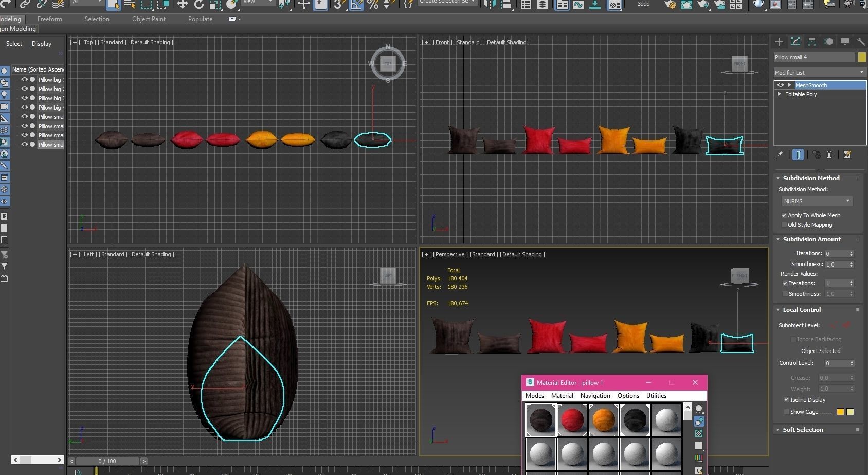Click Configure Modifier Sets icon
Screen dimensions: 868x475
(847, 154)
